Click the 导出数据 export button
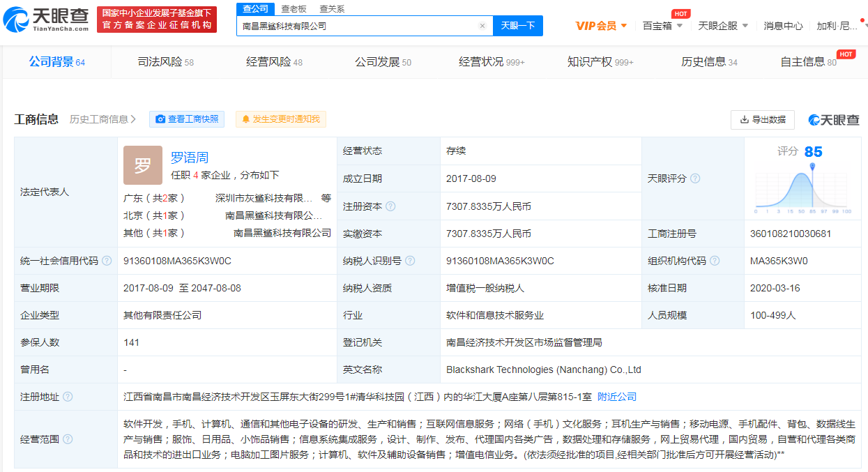The width and height of the screenshot is (868, 472). point(763,119)
